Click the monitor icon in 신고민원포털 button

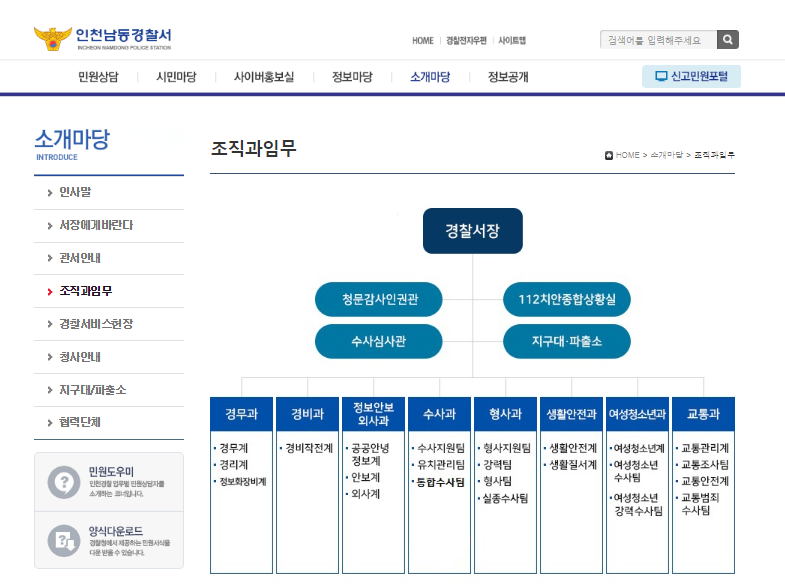[661, 76]
